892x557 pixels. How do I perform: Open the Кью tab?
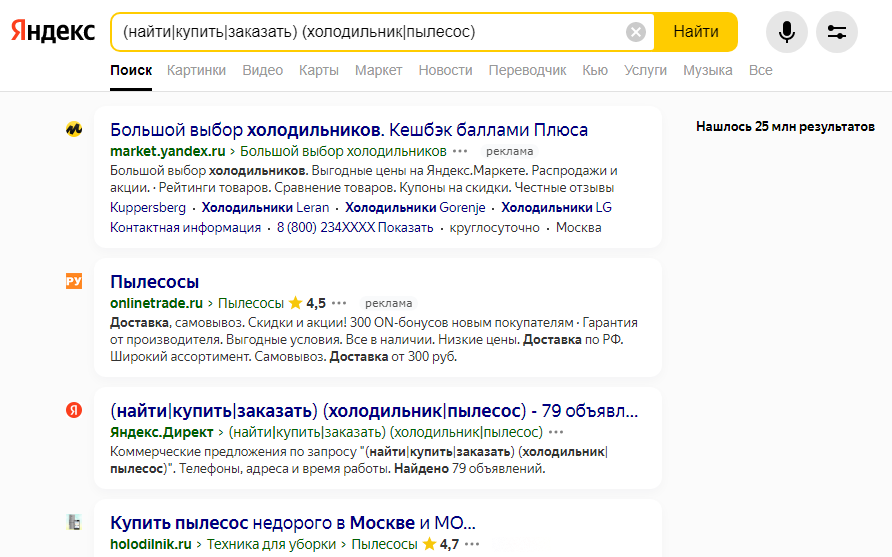[595, 71]
